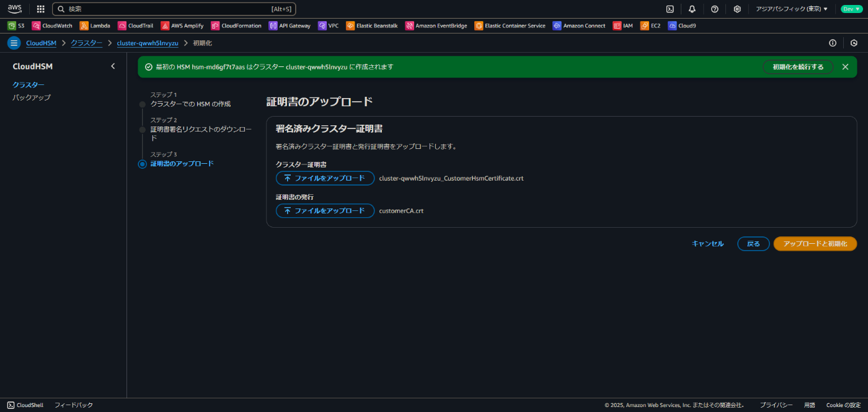
Task: Select step 1 クラスターでの HSM の作成
Action: pos(190,104)
